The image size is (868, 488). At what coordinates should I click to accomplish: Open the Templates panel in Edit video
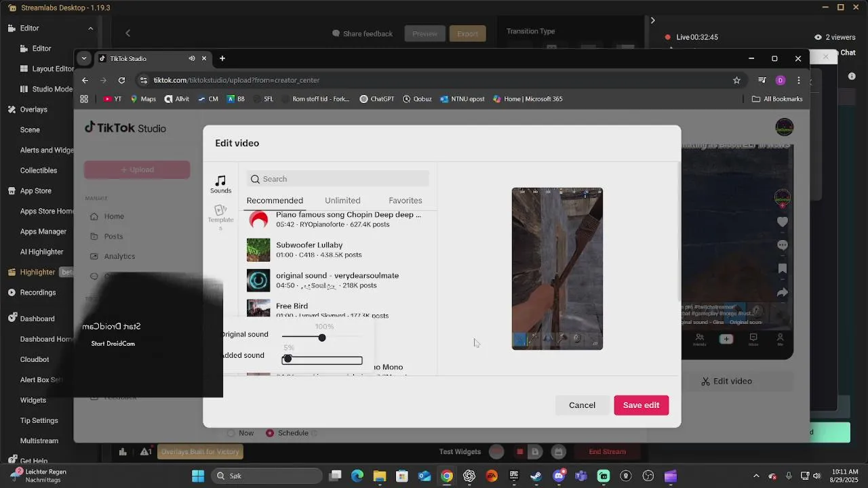pos(220,218)
